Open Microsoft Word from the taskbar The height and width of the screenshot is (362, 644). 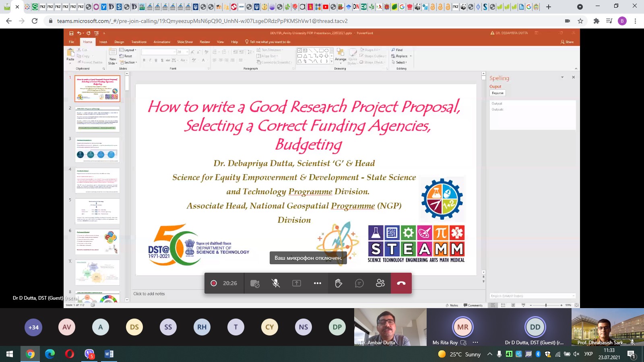click(109, 354)
